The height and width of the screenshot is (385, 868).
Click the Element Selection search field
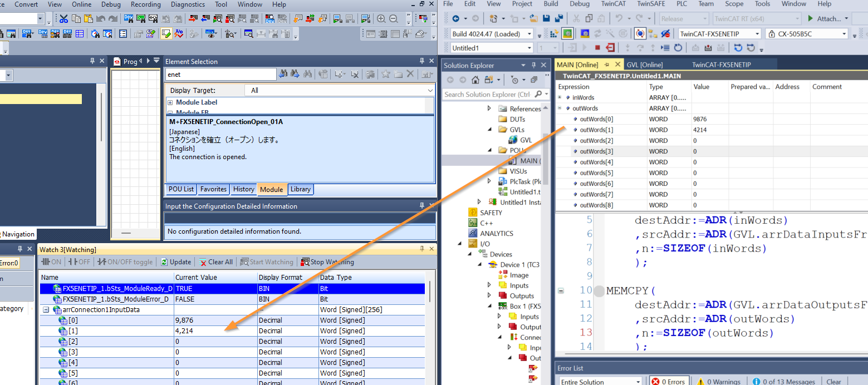tap(220, 74)
